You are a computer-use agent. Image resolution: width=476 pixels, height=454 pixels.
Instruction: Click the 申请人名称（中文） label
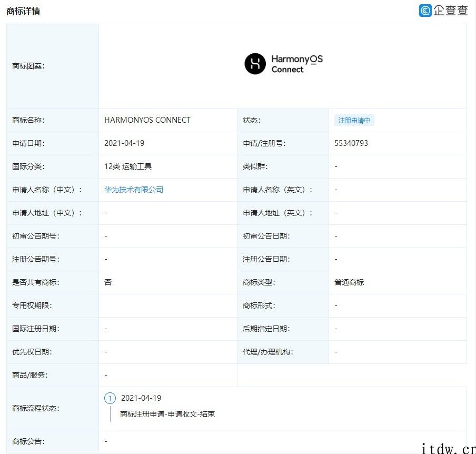point(47,190)
